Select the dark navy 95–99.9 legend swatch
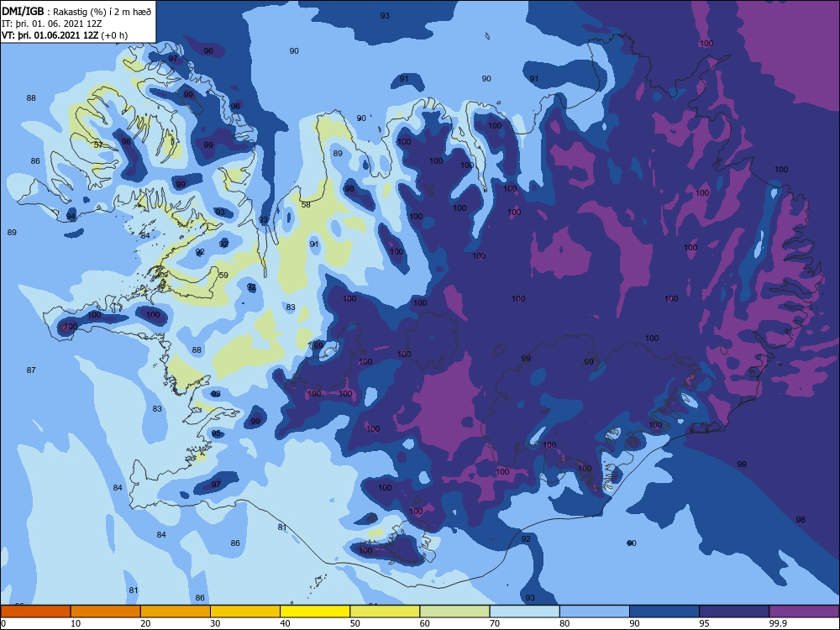Screen dimensions: 840x630 pyautogui.click(x=734, y=612)
